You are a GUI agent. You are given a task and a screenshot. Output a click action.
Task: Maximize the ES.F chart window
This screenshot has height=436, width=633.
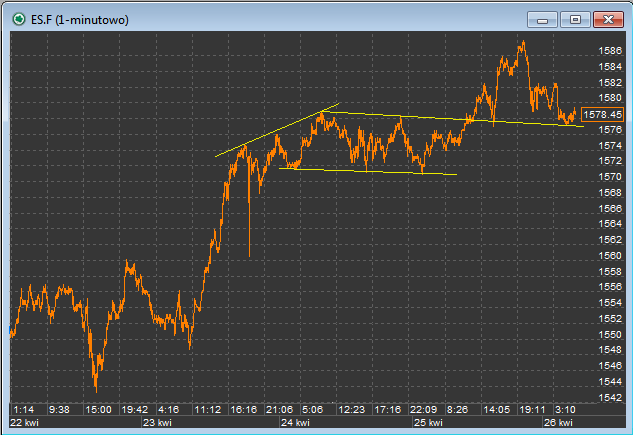575,19
